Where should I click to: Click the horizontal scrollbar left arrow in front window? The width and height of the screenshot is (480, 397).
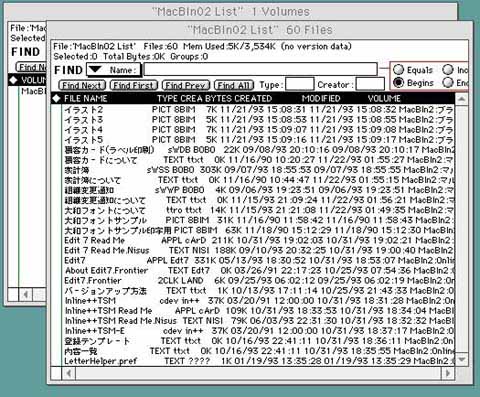click(69, 373)
